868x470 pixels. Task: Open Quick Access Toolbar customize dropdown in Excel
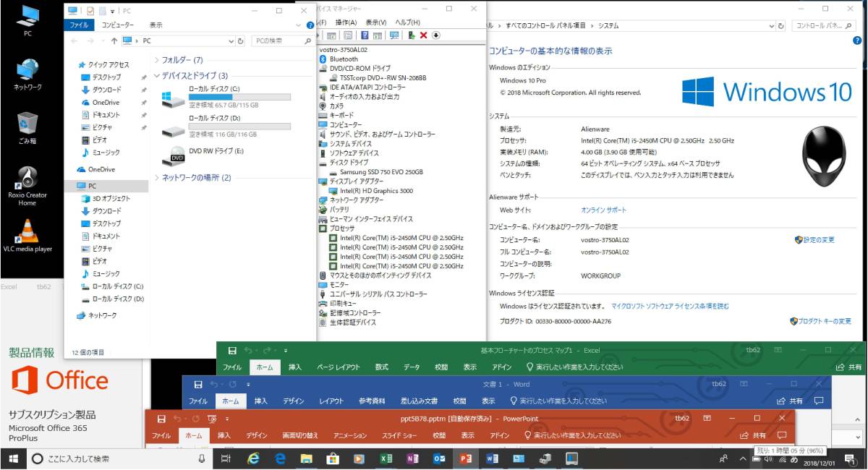[x=285, y=350]
